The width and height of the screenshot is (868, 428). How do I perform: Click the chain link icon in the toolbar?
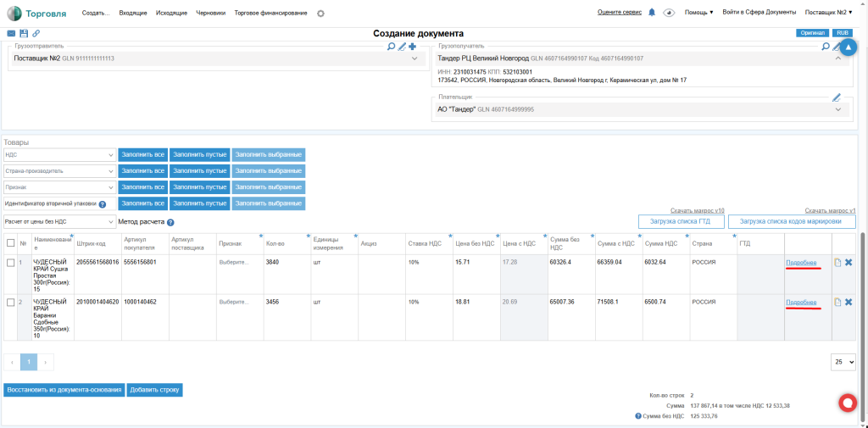point(36,33)
